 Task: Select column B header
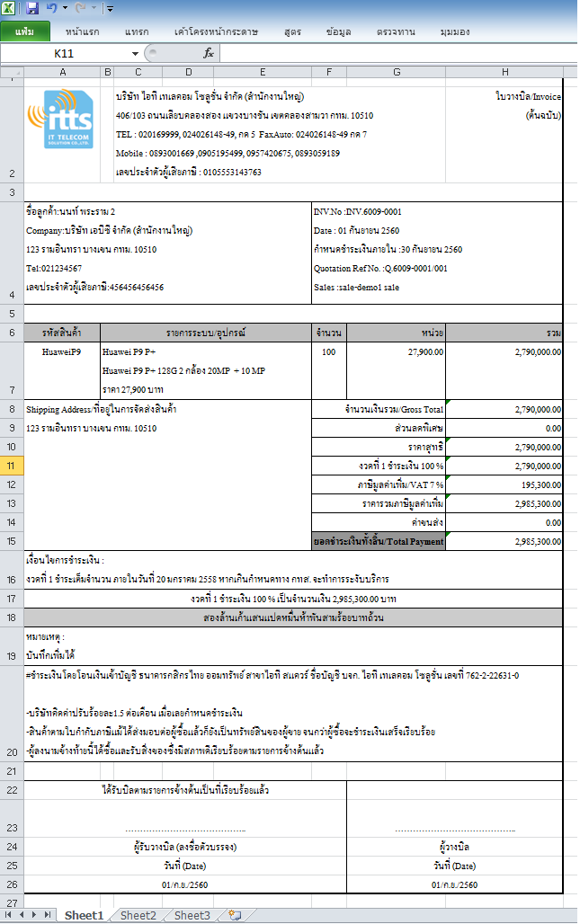click(107, 72)
